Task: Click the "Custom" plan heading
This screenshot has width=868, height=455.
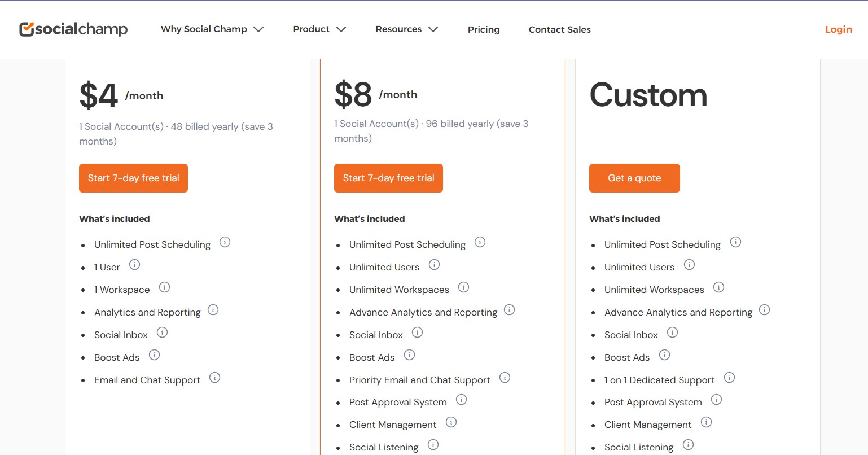Action: point(648,95)
